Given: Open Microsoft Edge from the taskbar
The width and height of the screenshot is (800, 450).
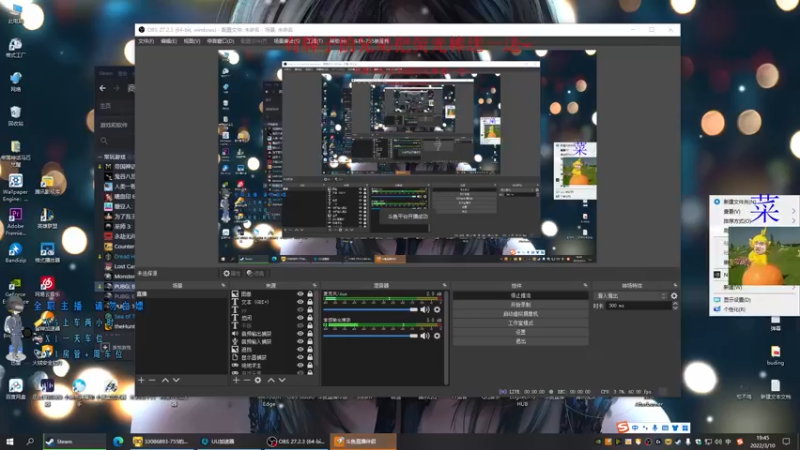Looking at the screenshot, I should click(118, 441).
